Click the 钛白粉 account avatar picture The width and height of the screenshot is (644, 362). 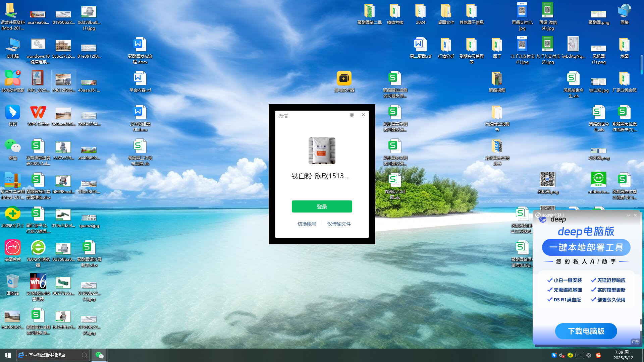(x=322, y=151)
